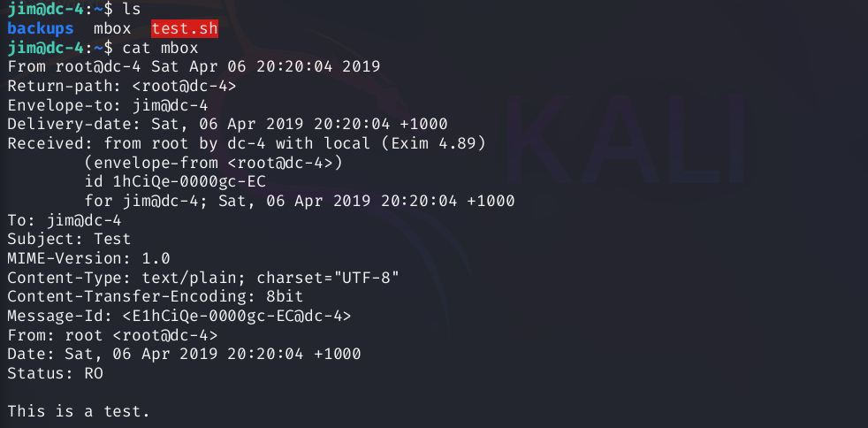Click the MIME-Version header line
The width and height of the screenshot is (868, 428).
click(x=88, y=258)
